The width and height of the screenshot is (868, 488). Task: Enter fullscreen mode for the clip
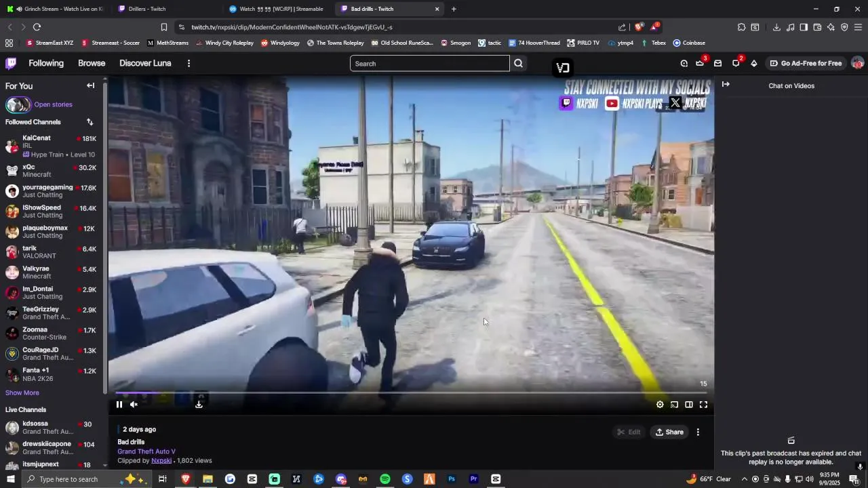click(703, 405)
